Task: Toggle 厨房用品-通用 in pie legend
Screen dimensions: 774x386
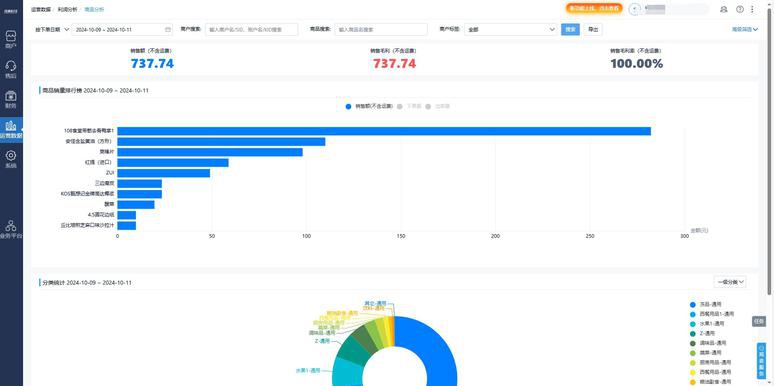Action: (x=711, y=362)
